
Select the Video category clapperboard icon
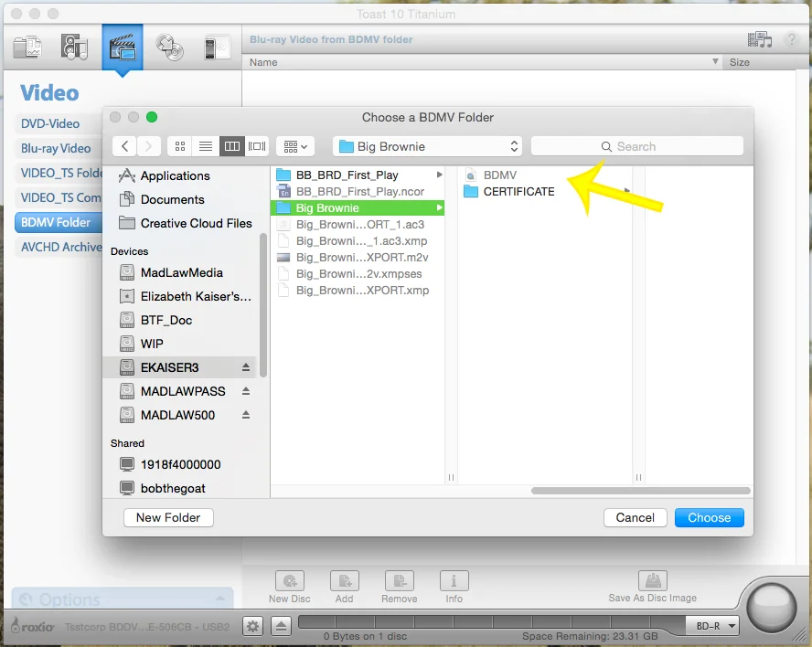pos(123,48)
